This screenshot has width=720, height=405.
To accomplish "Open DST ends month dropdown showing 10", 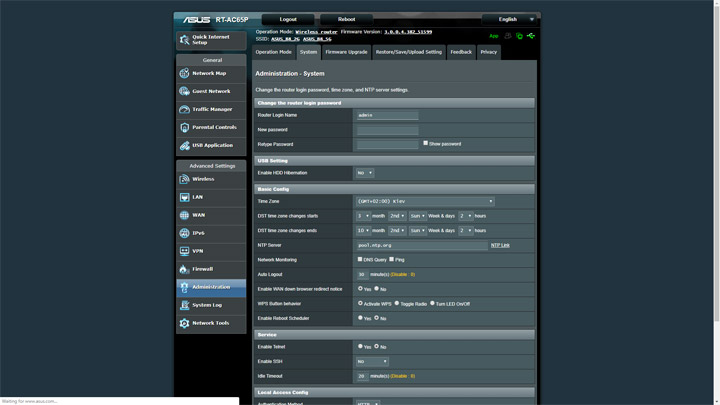I will click(x=363, y=231).
